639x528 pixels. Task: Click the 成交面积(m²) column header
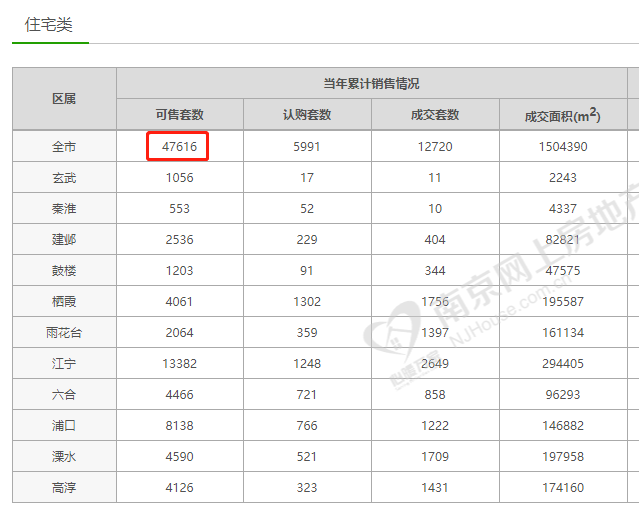tap(562, 115)
